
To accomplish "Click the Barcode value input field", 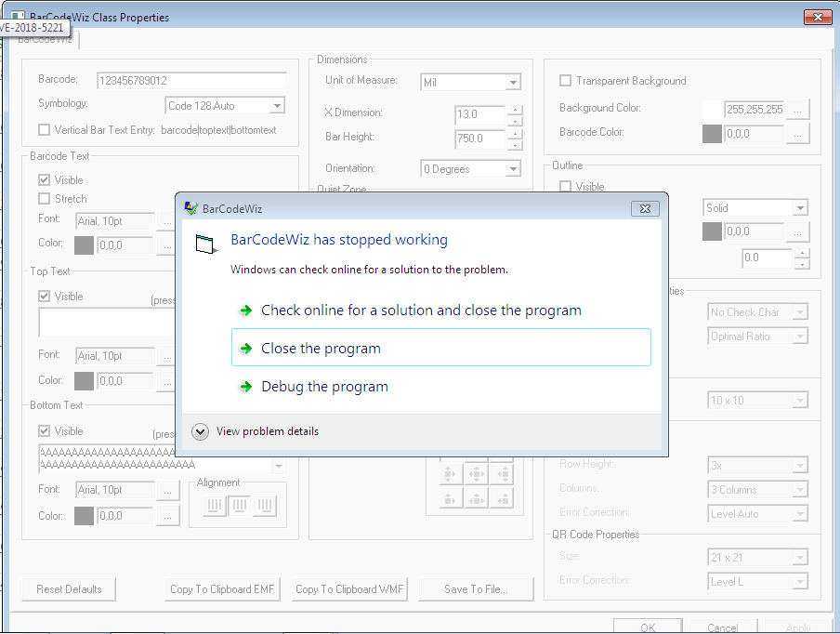I will click(191, 80).
